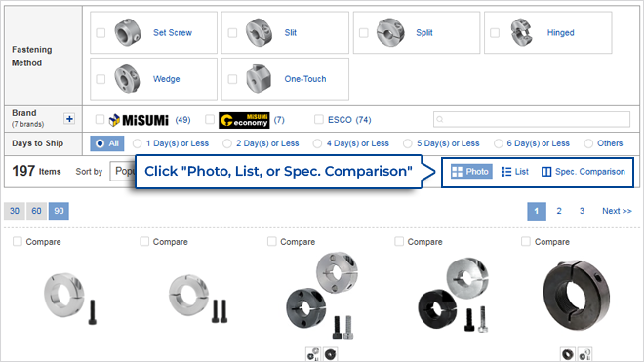Click the Wedge collar image

[x=127, y=78]
